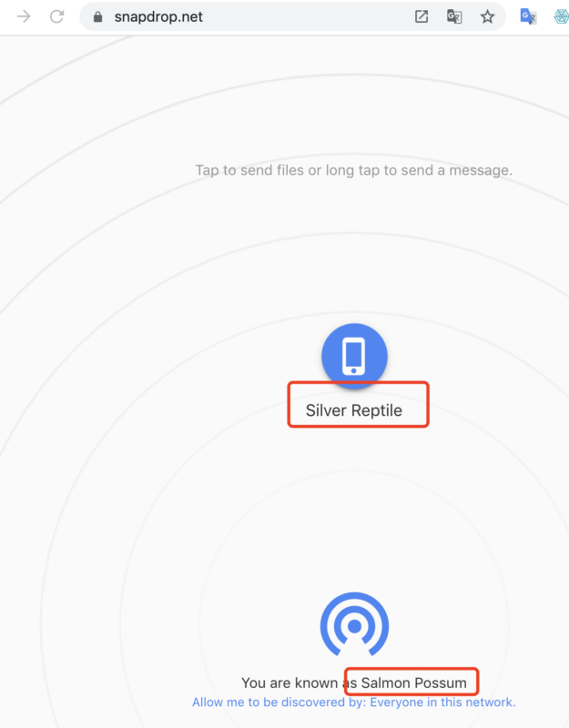Click the 'Allow me to be discovered by' text
The image size is (569, 728).
(x=270, y=703)
